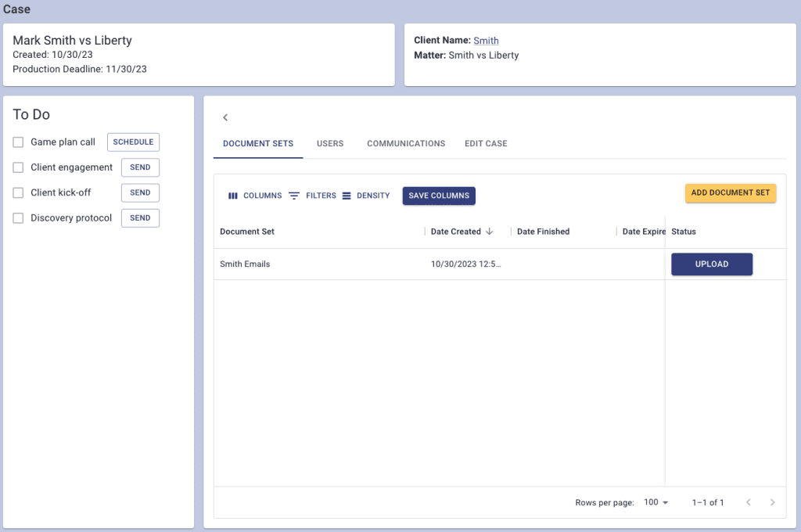Open the Smith client name link
Screen dimensions: 801x532
[486, 41]
